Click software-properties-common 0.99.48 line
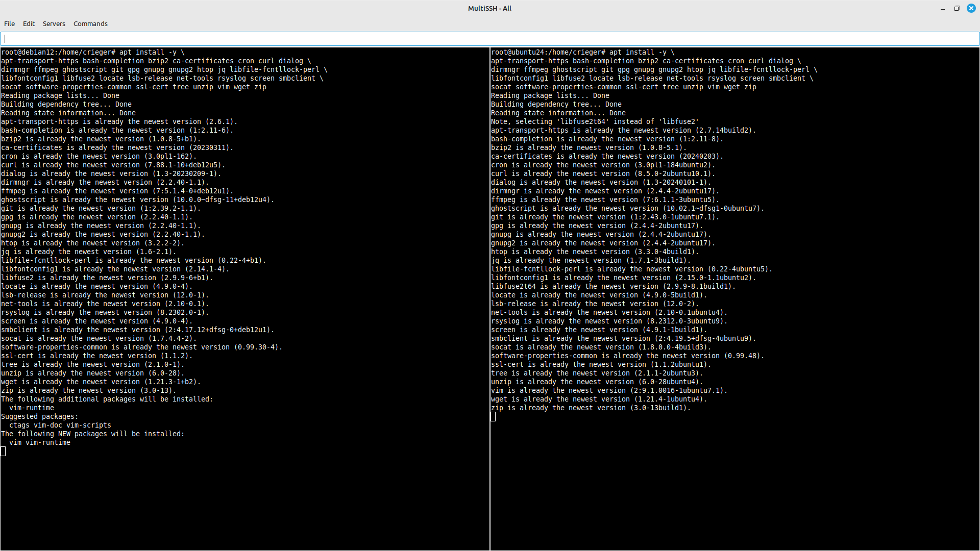 coord(628,356)
